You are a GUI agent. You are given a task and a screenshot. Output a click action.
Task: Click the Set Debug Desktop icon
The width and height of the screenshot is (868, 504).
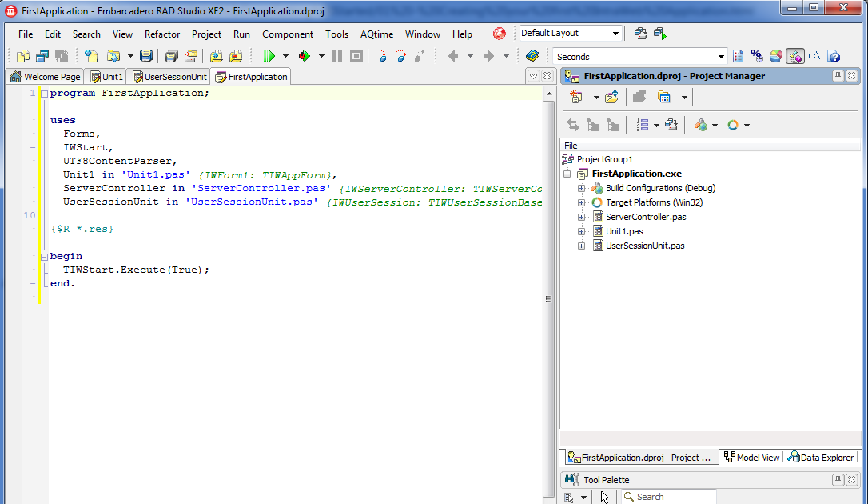tap(660, 34)
